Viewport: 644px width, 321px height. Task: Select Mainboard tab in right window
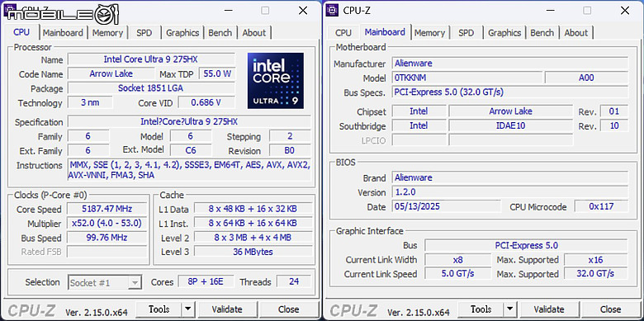click(385, 32)
